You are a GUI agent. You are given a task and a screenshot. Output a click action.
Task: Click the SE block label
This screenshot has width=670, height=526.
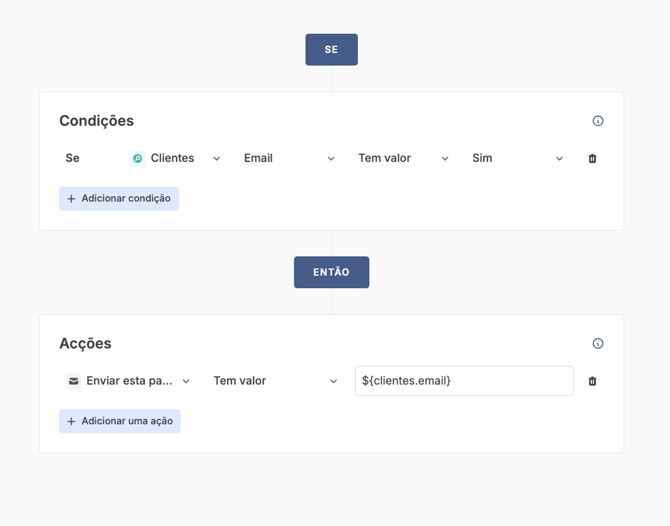click(x=331, y=50)
